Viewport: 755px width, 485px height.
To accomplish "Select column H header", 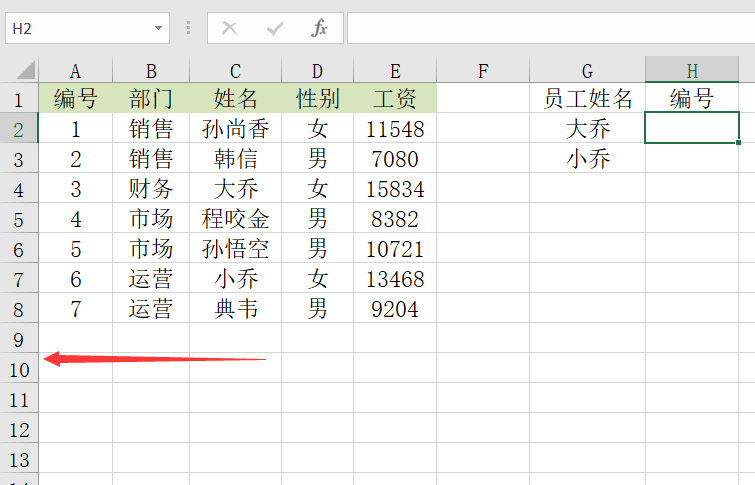I will (x=692, y=70).
